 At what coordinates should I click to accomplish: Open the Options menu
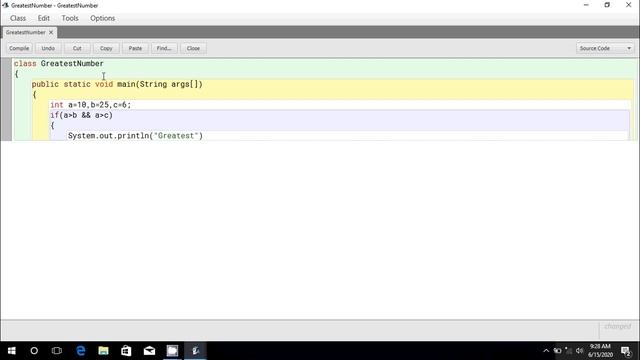[102, 18]
